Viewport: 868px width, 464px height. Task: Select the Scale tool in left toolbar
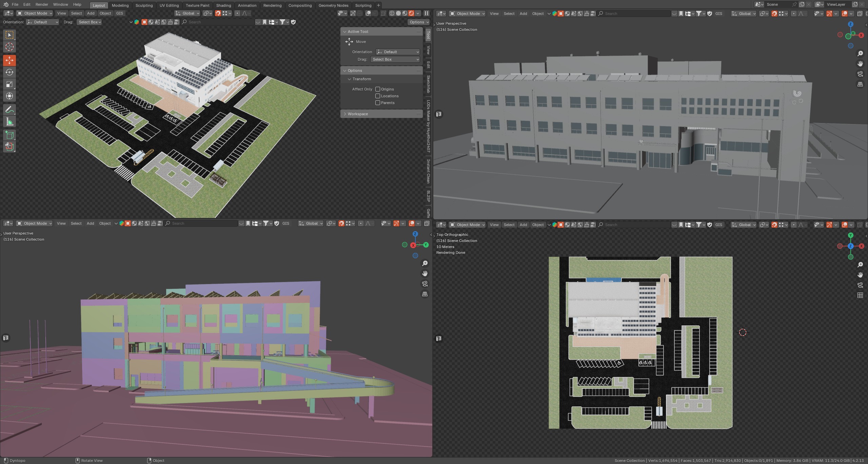pos(9,84)
